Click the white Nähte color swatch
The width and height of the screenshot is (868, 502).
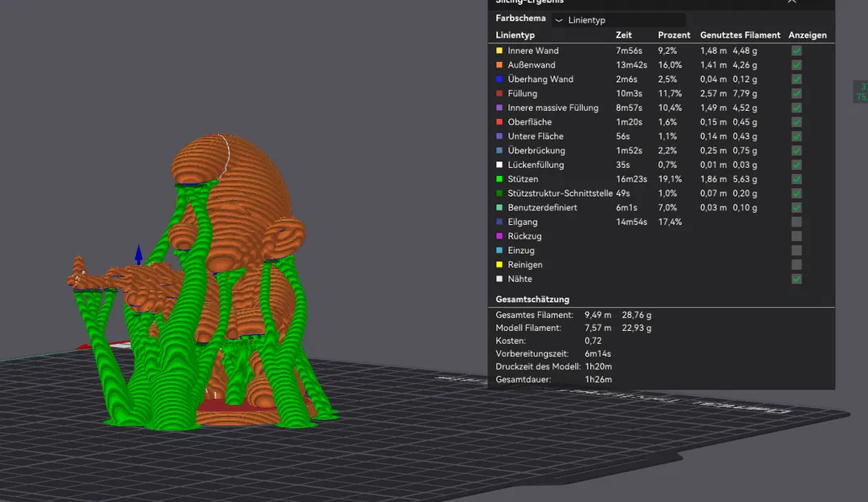(499, 279)
